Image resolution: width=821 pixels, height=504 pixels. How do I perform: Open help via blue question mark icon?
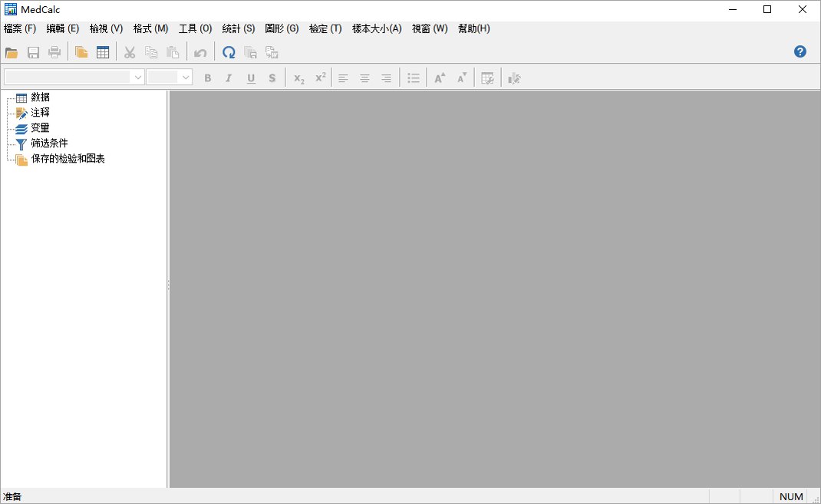800,51
